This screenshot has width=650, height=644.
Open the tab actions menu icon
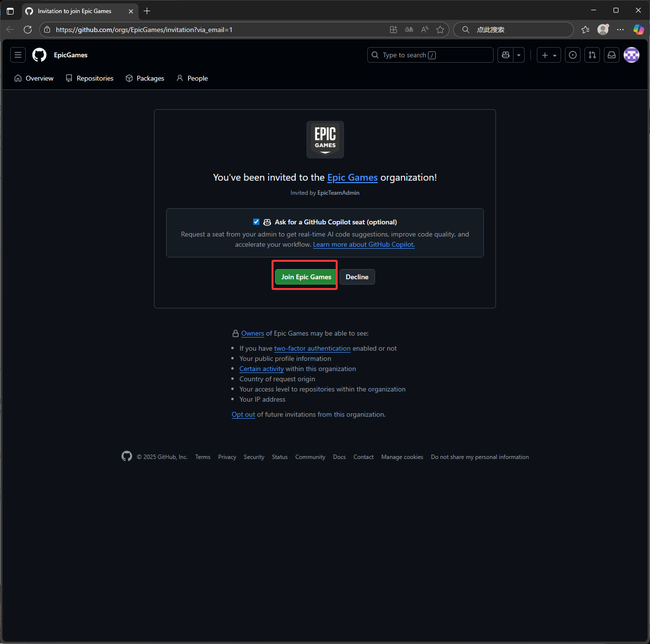pos(10,11)
